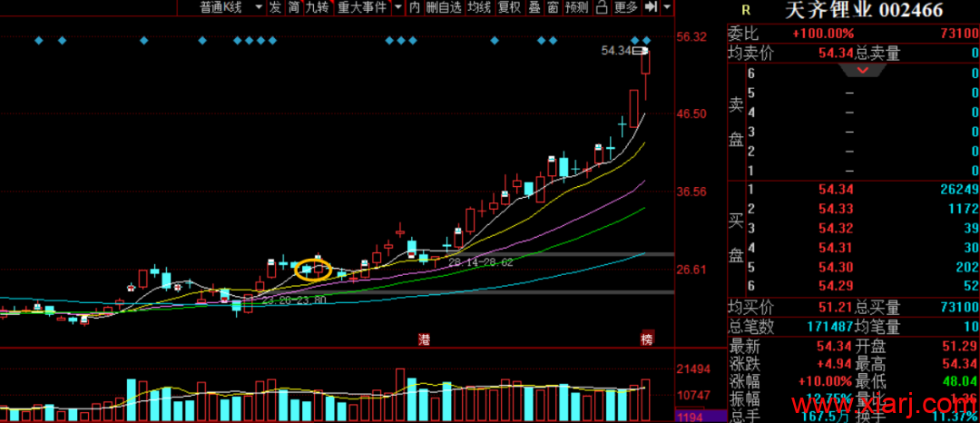Open the dropdown after jump-to-end icon
The width and height of the screenshot is (980, 423).
click(x=667, y=7)
